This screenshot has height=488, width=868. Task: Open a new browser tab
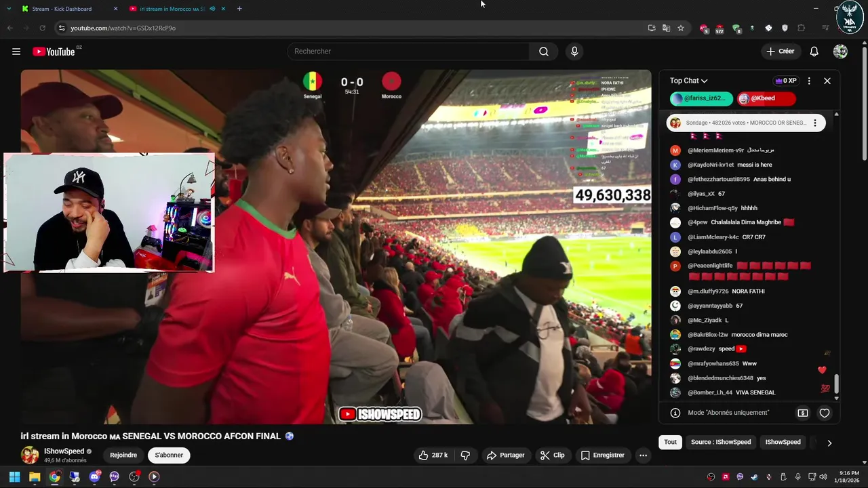coord(239,9)
